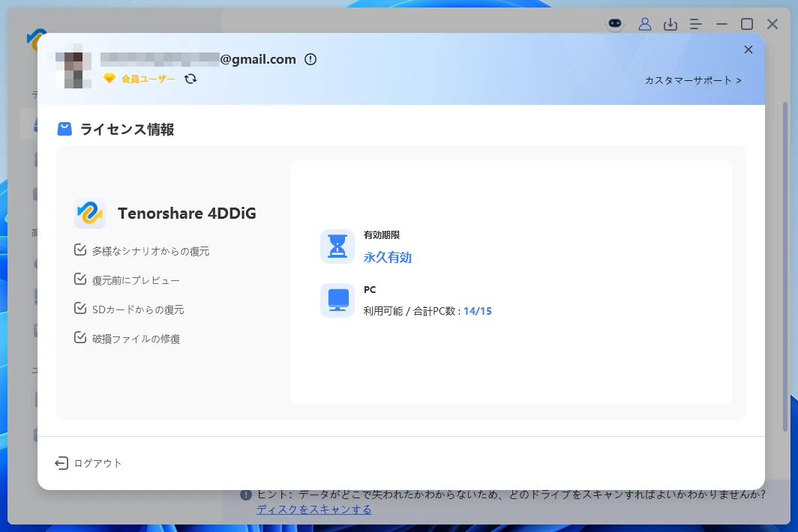Click the gold diamond member icon

pos(109,79)
